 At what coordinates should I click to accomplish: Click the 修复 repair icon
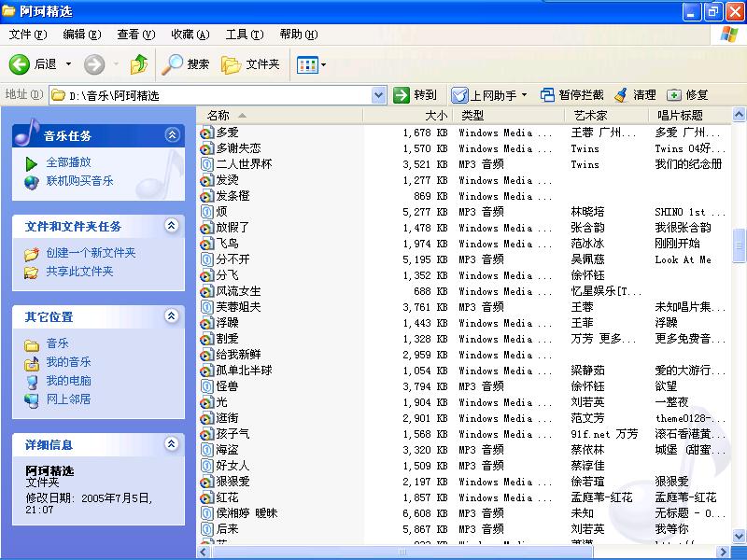click(x=674, y=94)
